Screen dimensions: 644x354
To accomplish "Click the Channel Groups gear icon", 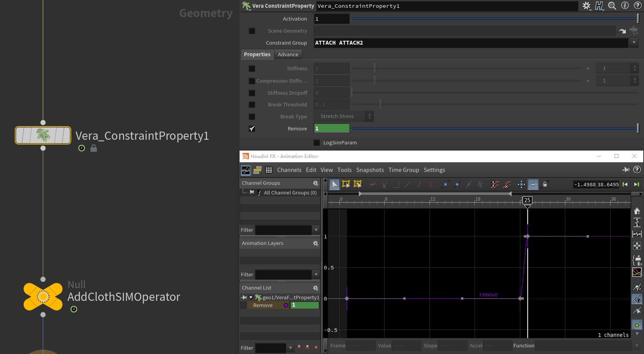I will pos(316,183).
